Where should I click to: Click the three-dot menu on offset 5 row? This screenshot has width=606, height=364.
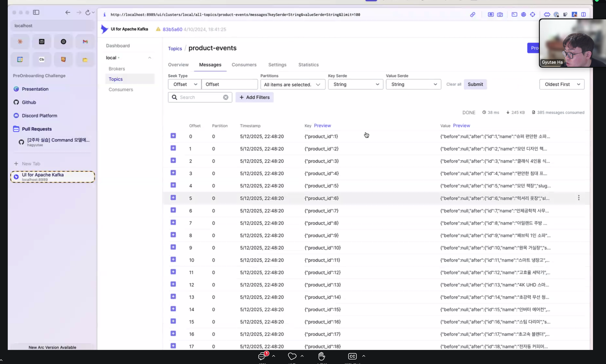pos(579,198)
